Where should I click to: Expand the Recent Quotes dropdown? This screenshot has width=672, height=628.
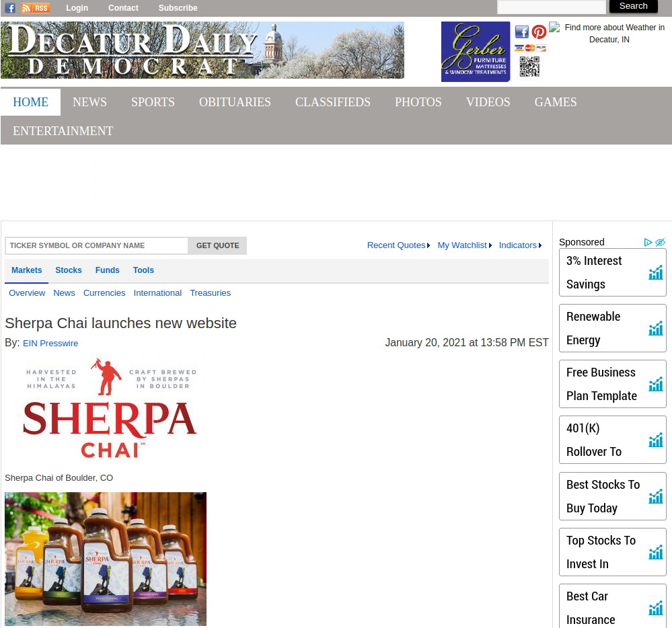pyautogui.click(x=398, y=245)
